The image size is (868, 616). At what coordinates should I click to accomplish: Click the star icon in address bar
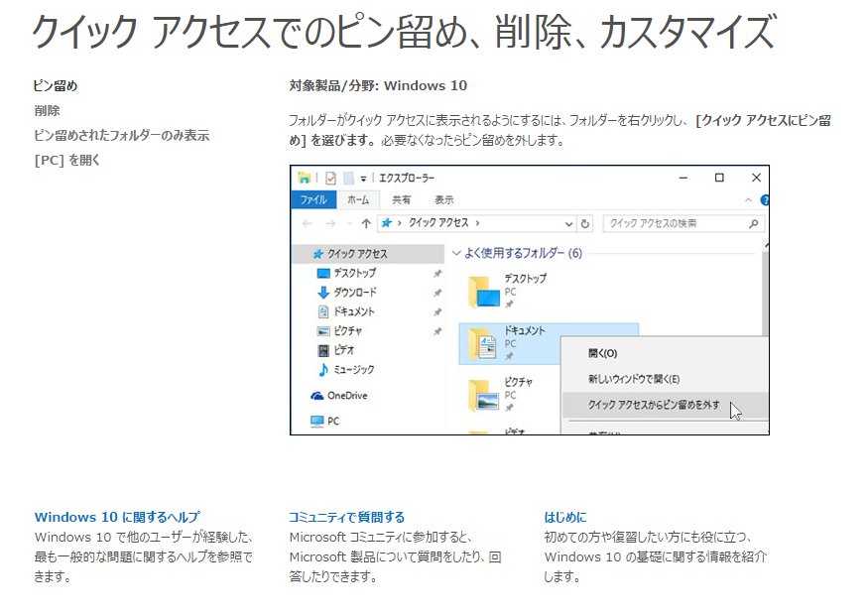(387, 223)
